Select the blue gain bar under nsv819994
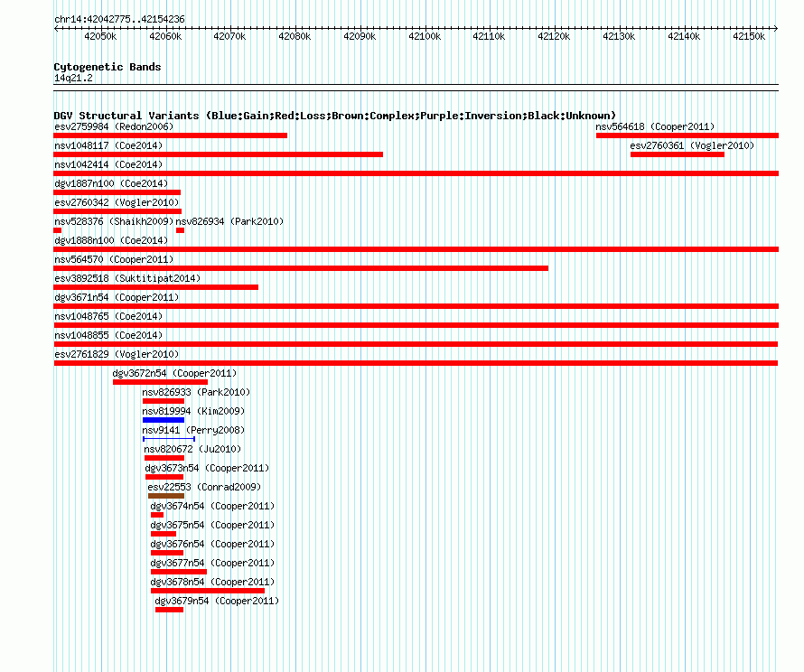 (164, 420)
